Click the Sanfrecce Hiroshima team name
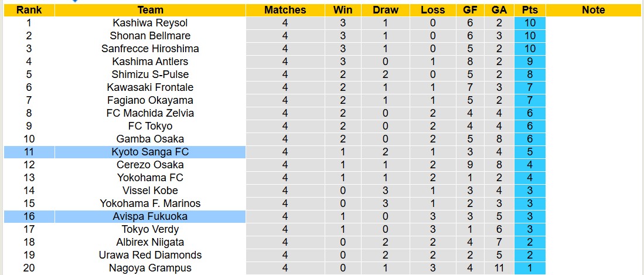 pyautogui.click(x=150, y=49)
